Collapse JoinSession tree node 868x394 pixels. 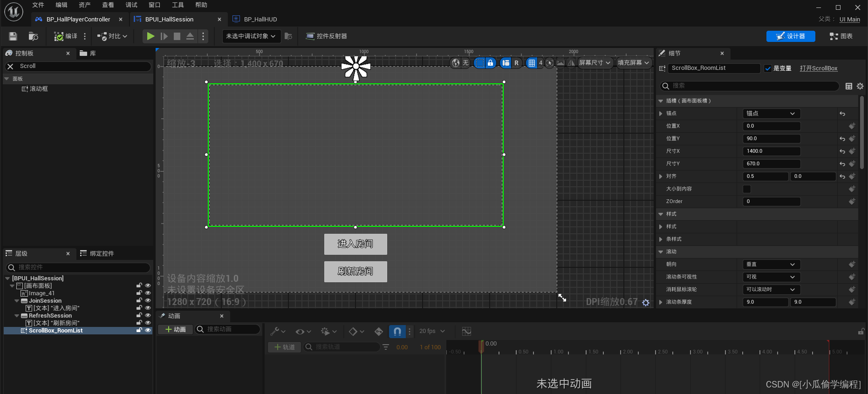point(17,301)
